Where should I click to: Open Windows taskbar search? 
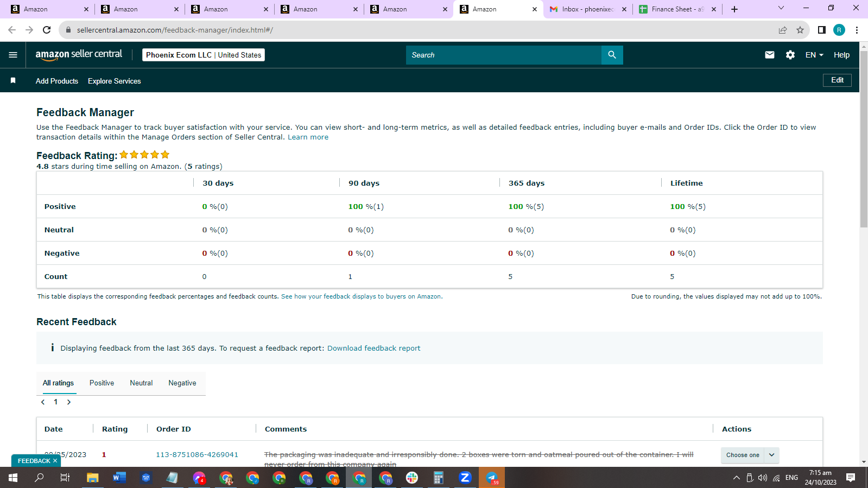(x=39, y=478)
